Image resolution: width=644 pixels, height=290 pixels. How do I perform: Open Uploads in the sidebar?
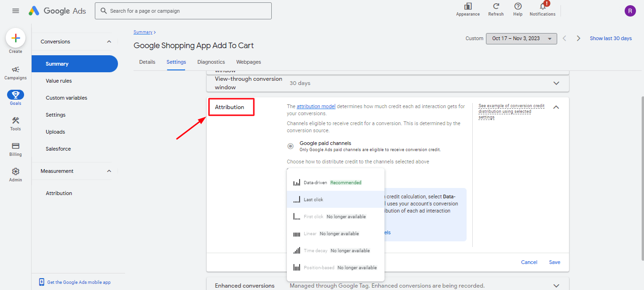(x=56, y=132)
